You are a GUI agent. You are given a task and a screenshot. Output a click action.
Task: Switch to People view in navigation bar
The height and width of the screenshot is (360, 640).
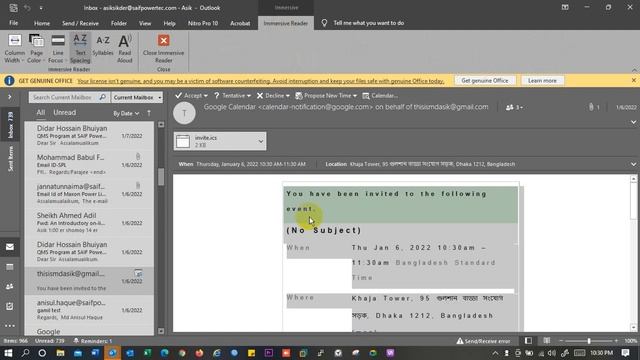click(10, 287)
